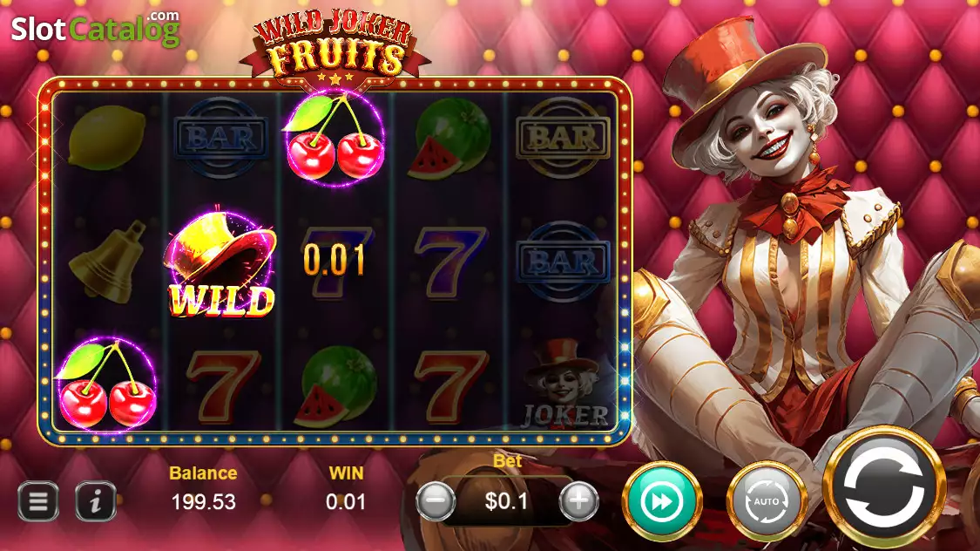Decrease the bet with the minus button
980x551 pixels.
click(436, 500)
